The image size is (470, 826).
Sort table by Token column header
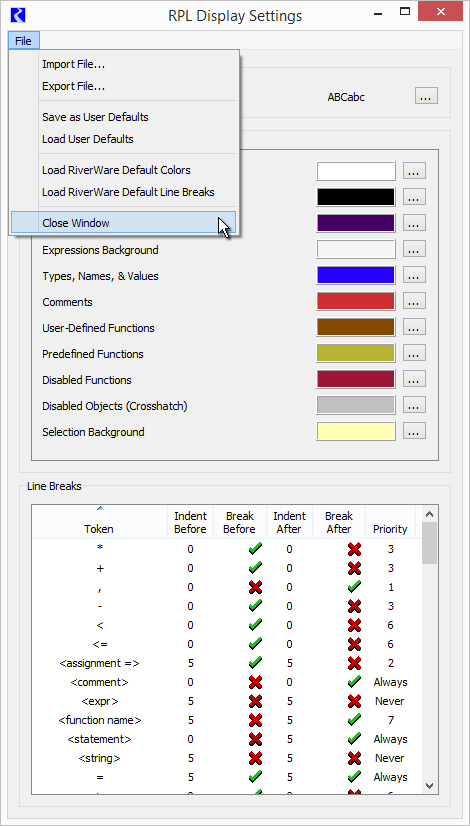100,522
